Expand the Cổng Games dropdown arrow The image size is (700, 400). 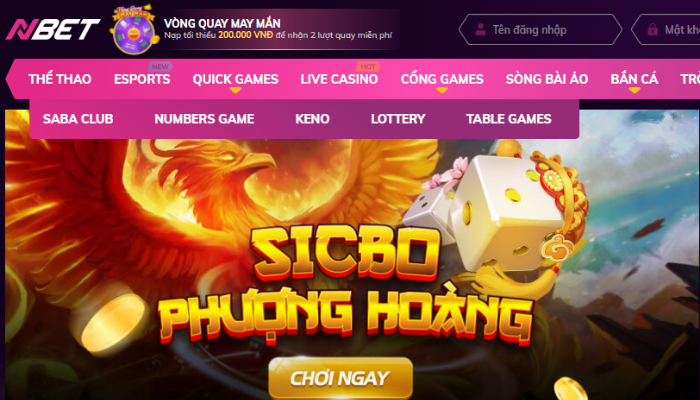[442, 91]
